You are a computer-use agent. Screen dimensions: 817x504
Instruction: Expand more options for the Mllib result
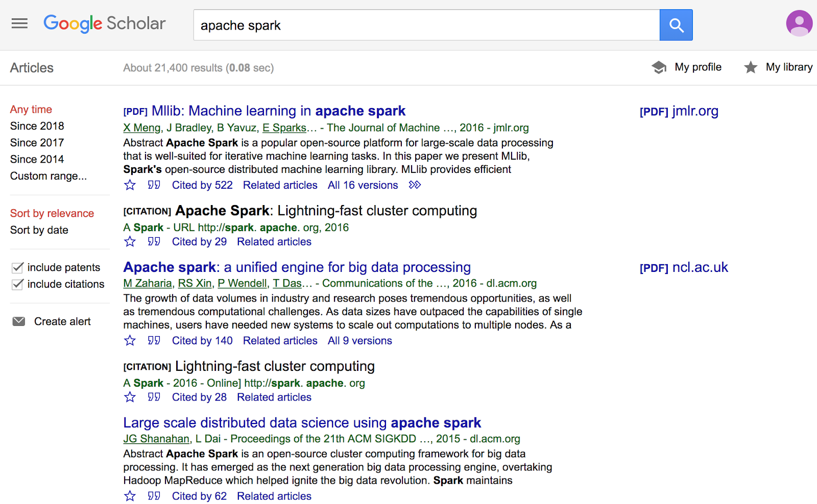[415, 185]
